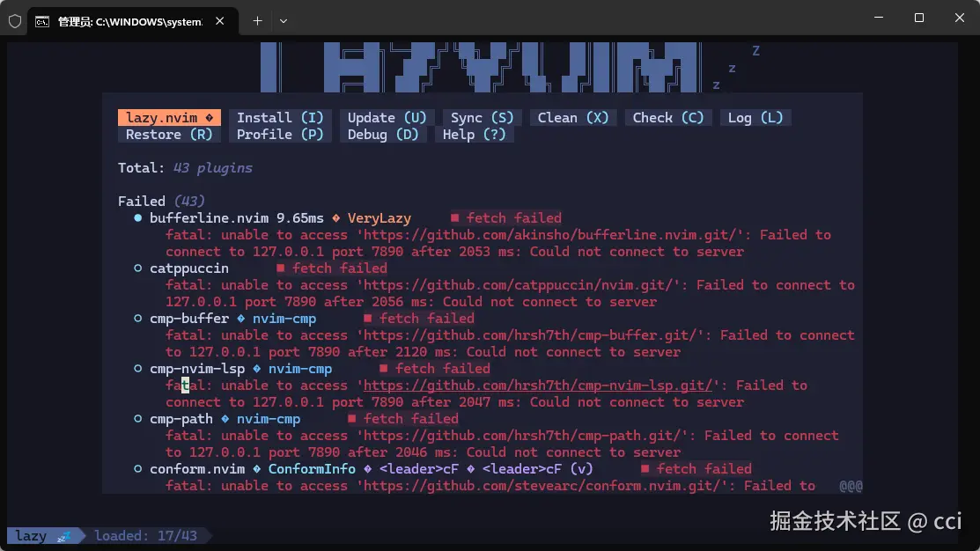Open the cmp-nvim-lsp GitHub URL link
The width and height of the screenshot is (980, 551).
537,386
